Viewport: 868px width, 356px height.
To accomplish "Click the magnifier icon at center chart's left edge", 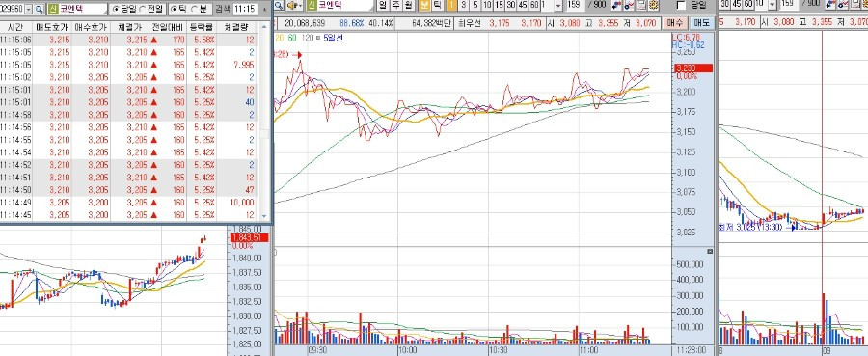I will (279, 5).
